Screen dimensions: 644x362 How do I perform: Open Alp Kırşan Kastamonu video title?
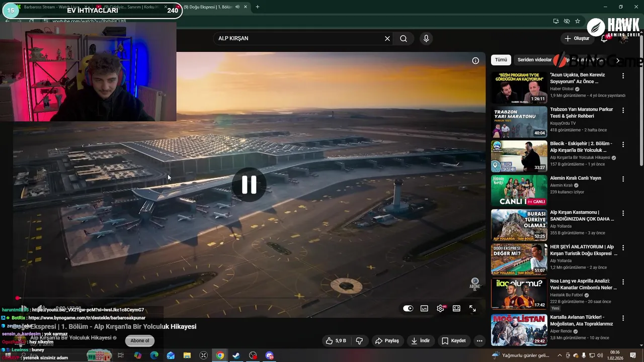[582, 216]
